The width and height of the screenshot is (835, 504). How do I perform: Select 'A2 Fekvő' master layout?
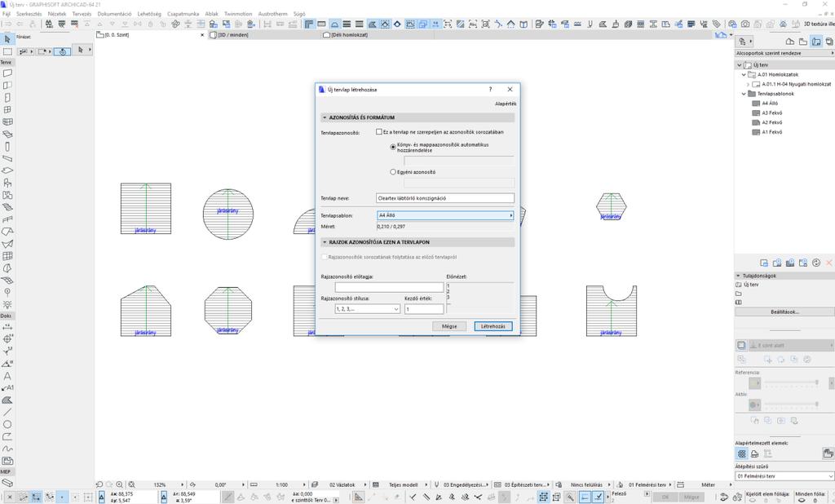[x=771, y=122]
